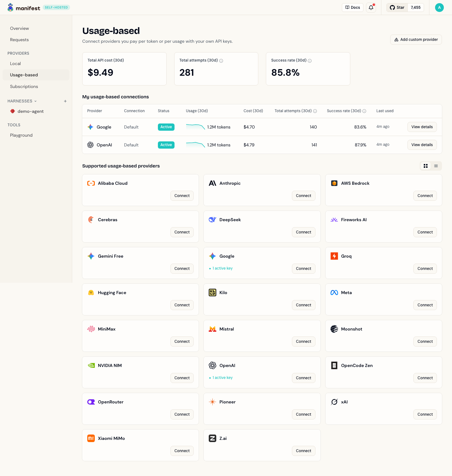Click Add custom provider button
The image size is (452, 476).
[x=416, y=40]
